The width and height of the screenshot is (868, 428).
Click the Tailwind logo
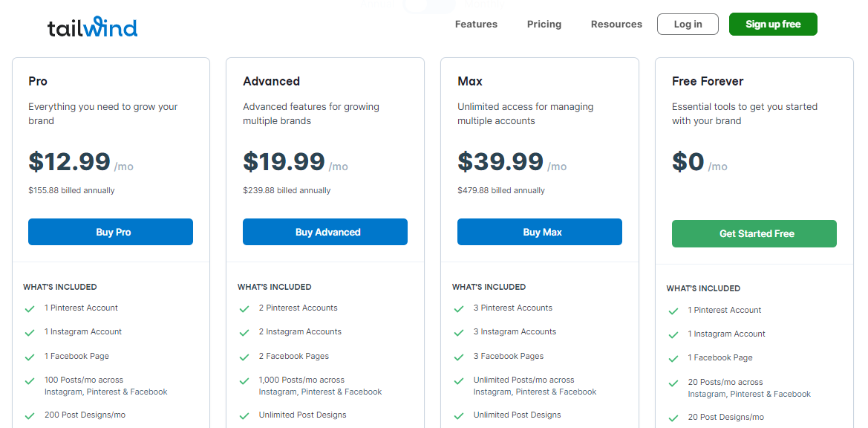click(x=93, y=27)
